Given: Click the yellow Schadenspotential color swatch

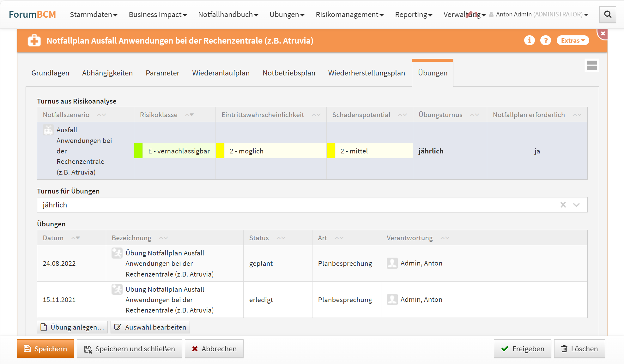Looking at the screenshot, I should click(x=330, y=151).
